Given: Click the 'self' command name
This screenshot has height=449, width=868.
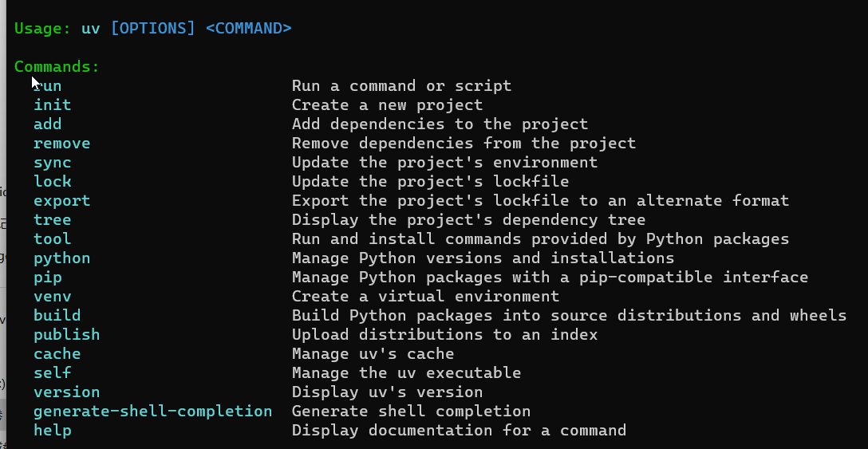Looking at the screenshot, I should (x=53, y=373).
